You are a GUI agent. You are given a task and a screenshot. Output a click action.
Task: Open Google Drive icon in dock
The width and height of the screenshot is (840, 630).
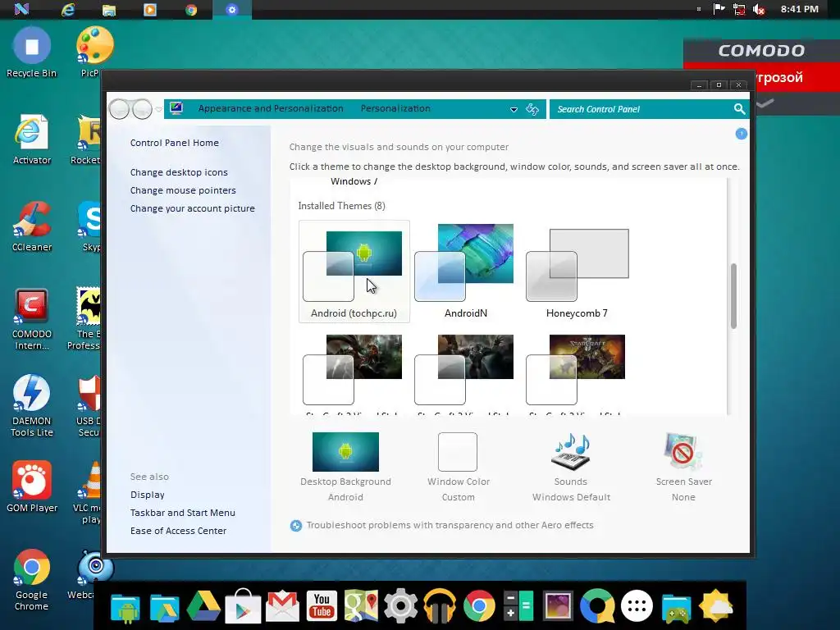pyautogui.click(x=203, y=606)
